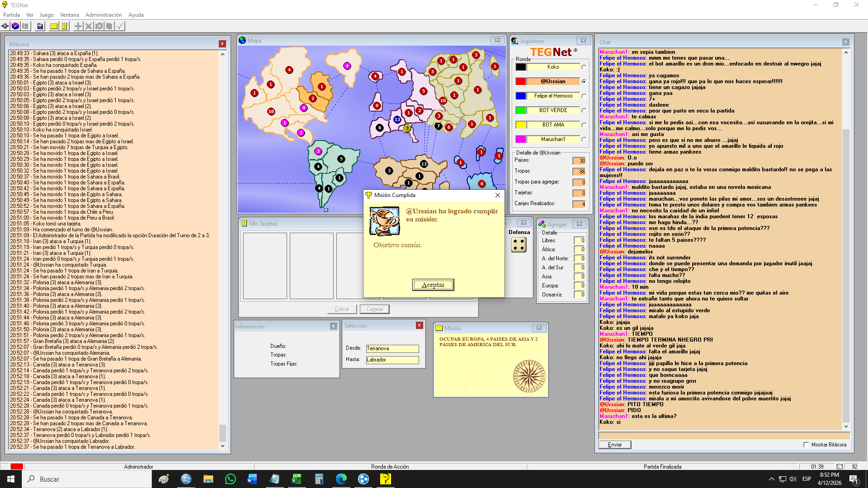The width and height of the screenshot is (868, 488).
Task: Click the red color swatch beside @Urssian
Action: 521,81
